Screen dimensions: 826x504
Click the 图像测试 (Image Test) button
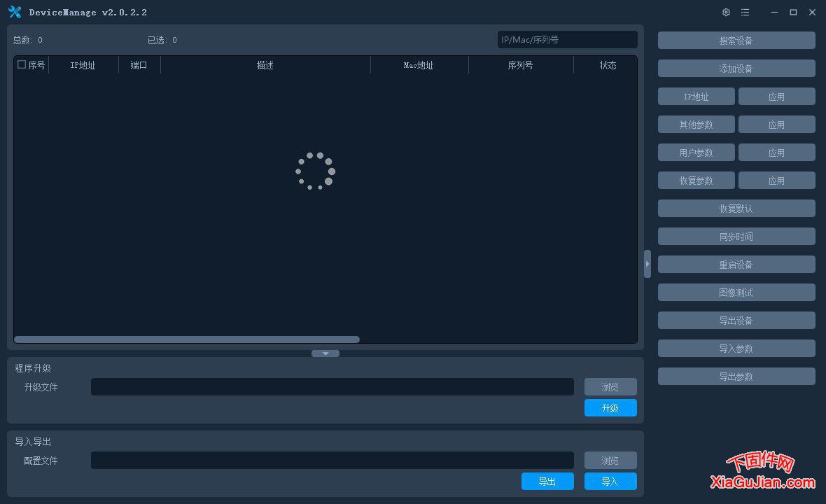click(x=736, y=292)
